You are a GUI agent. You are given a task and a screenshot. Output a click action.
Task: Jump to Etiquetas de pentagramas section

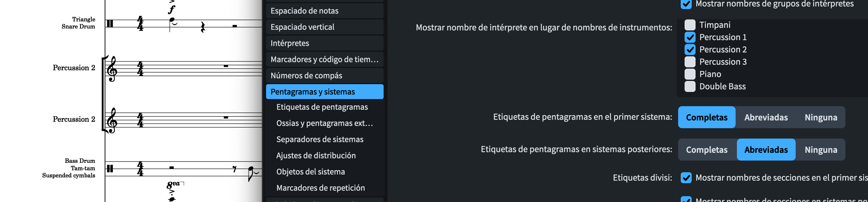[322, 107]
